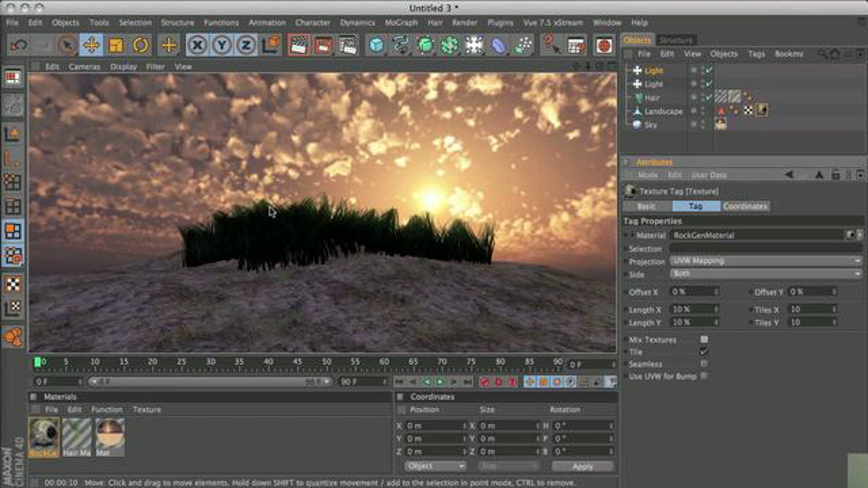The height and width of the screenshot is (488, 868).
Task: Go to the end of the animation
Action: (x=468, y=382)
